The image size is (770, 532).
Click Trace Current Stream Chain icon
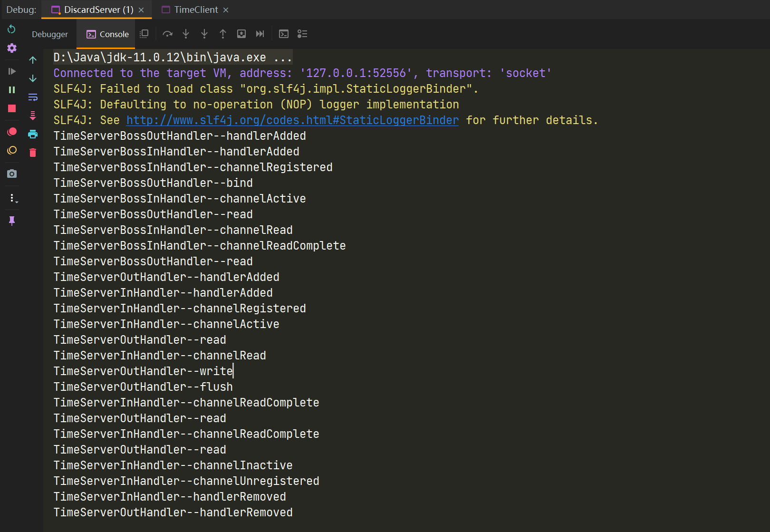click(x=302, y=34)
